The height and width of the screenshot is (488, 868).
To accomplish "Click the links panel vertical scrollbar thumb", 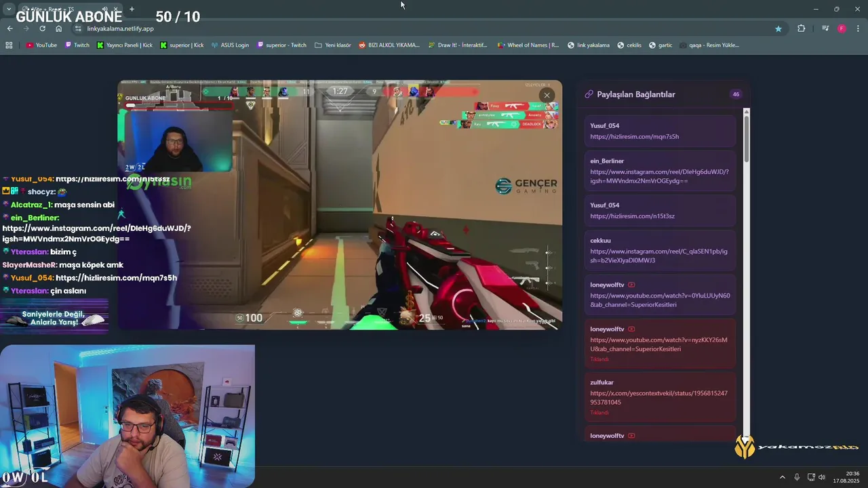I will [x=746, y=138].
